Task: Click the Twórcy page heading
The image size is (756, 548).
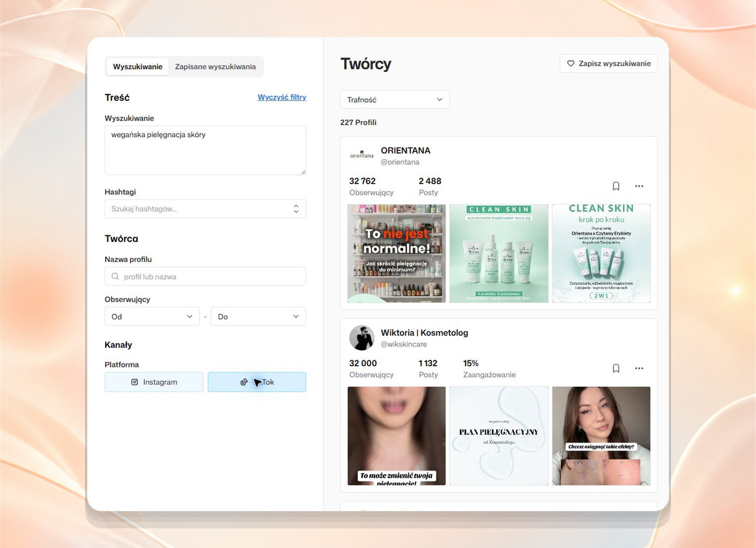Action: tap(366, 64)
